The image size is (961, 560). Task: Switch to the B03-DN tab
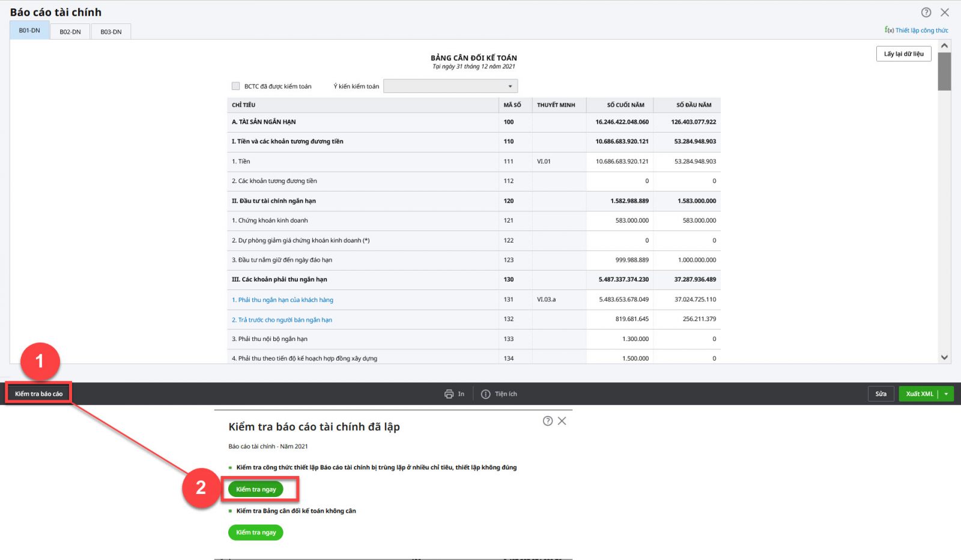111,32
